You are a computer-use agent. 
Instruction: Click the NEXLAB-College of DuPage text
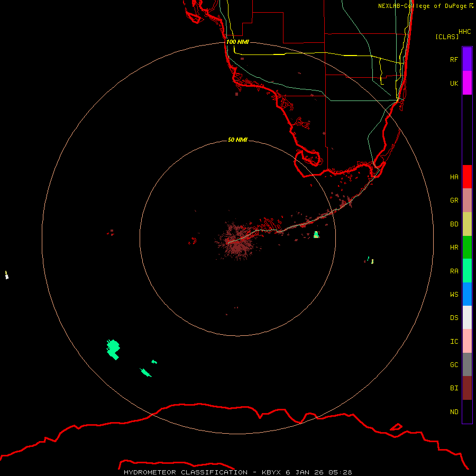[x=422, y=6]
